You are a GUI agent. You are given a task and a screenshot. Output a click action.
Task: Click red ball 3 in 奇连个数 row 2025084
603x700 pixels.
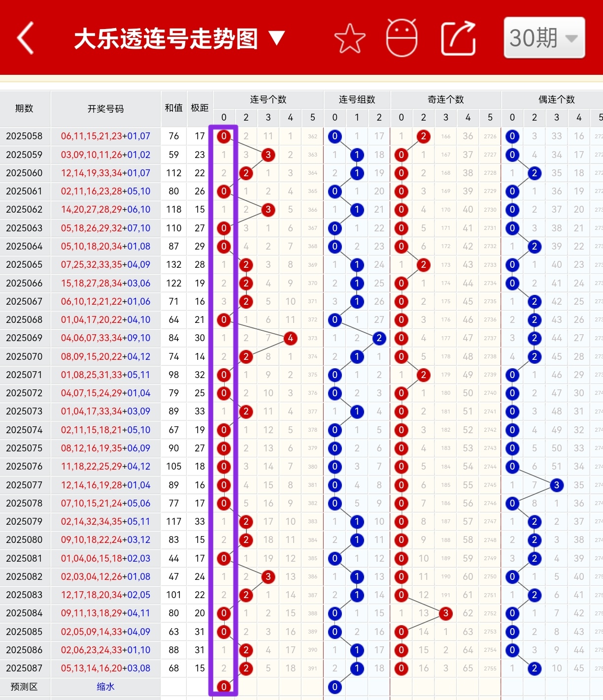[x=446, y=613]
